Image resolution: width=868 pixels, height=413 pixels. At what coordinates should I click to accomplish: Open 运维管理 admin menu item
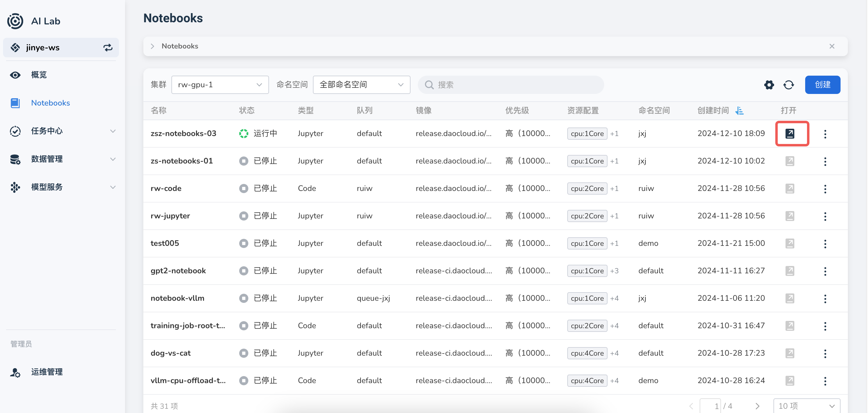click(x=47, y=372)
